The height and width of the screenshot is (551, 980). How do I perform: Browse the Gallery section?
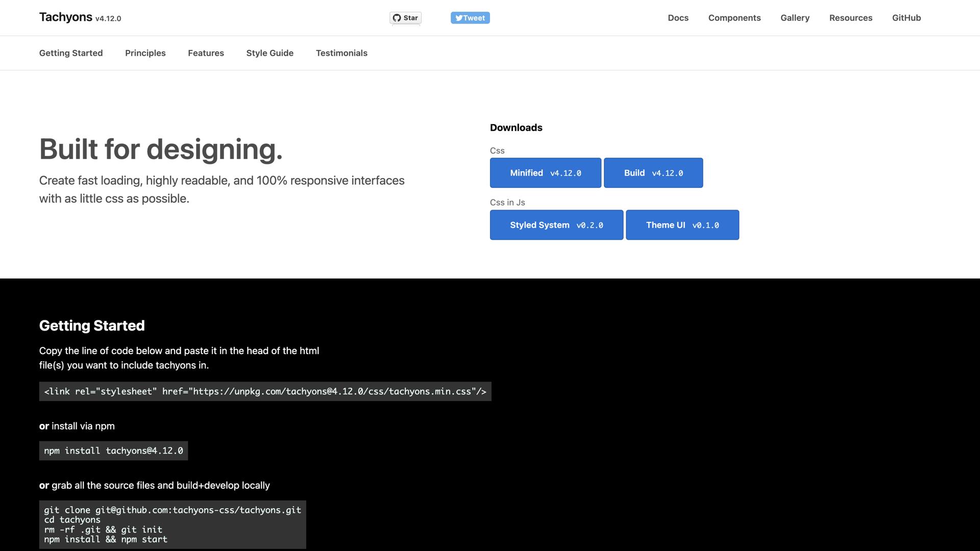click(x=794, y=17)
